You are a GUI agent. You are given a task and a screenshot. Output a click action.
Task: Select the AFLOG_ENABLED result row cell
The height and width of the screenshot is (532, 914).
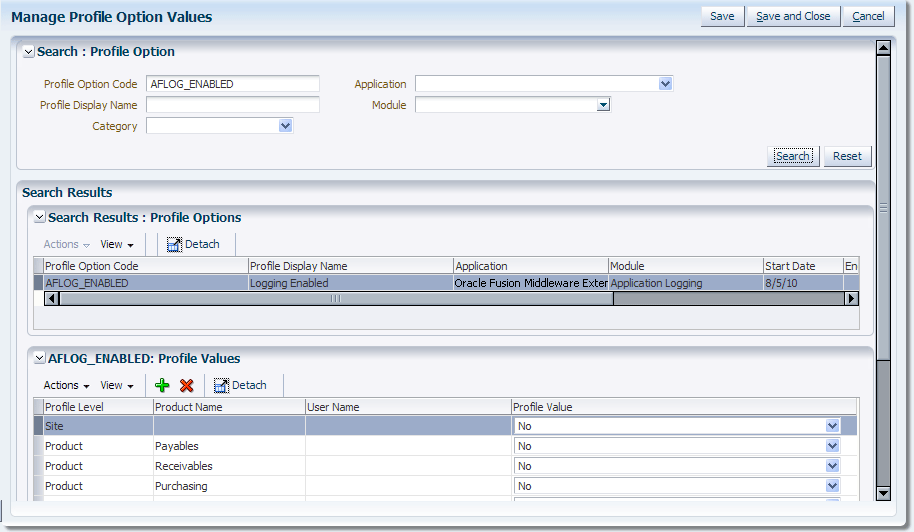click(x=146, y=283)
